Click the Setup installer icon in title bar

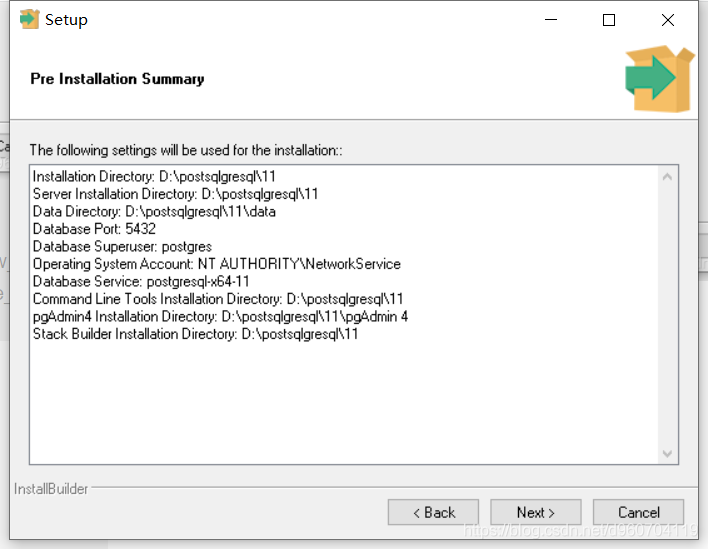(29, 20)
